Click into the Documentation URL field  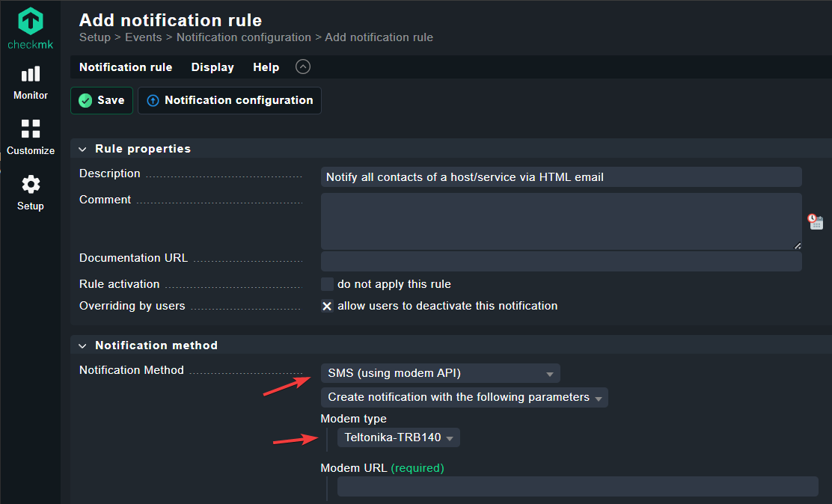560,261
